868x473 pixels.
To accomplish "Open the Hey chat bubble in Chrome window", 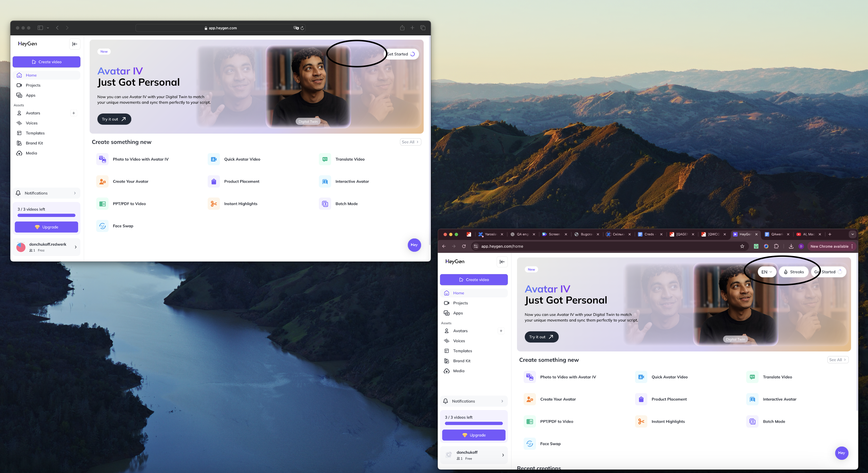I will point(841,453).
